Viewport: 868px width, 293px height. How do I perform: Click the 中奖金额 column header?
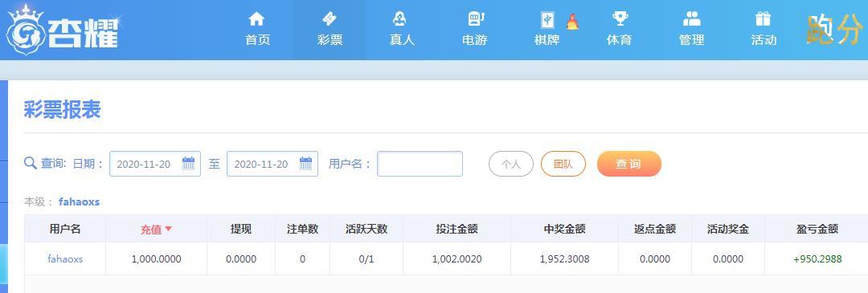[x=565, y=229]
